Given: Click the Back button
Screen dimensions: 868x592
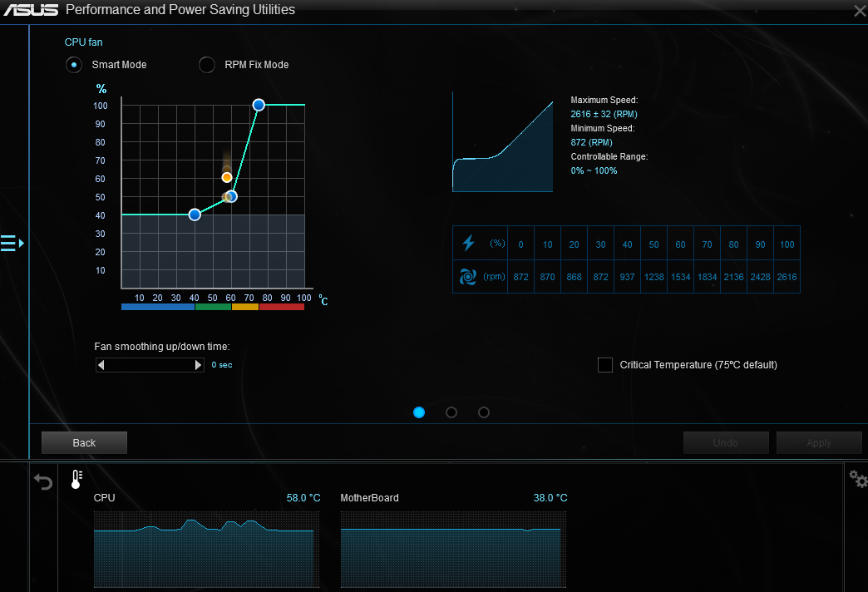Looking at the screenshot, I should pyautogui.click(x=84, y=442).
